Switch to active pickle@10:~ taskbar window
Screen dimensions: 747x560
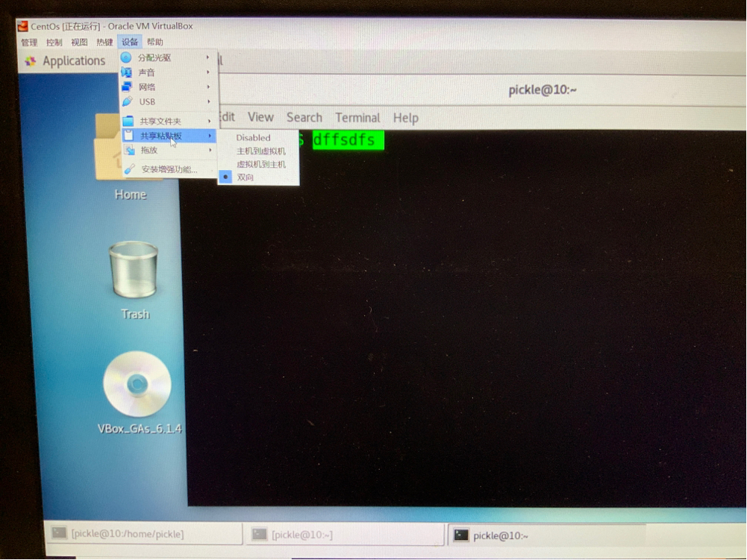(547, 535)
